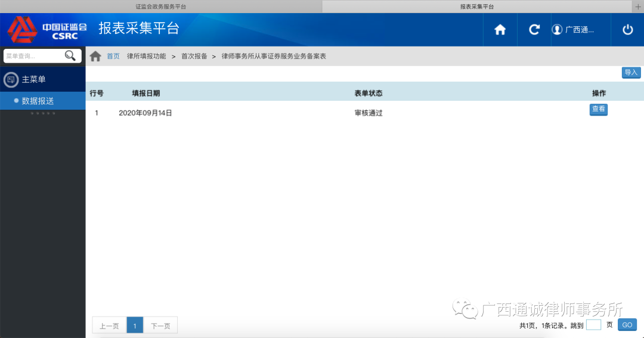
Task: Click the power logout icon
Action: pyautogui.click(x=627, y=30)
